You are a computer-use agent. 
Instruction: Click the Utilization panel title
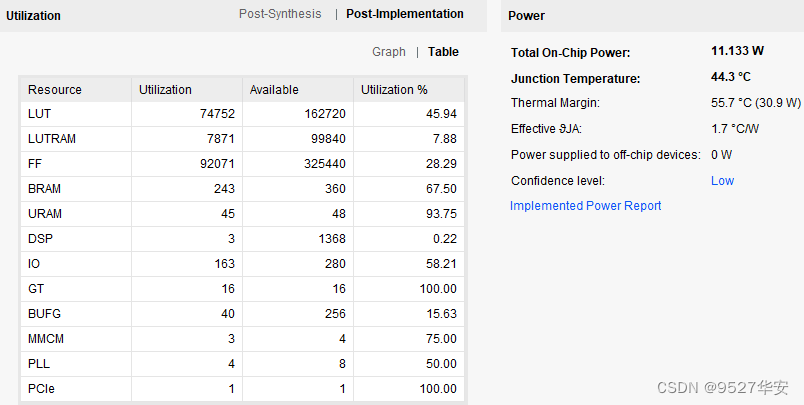33,16
